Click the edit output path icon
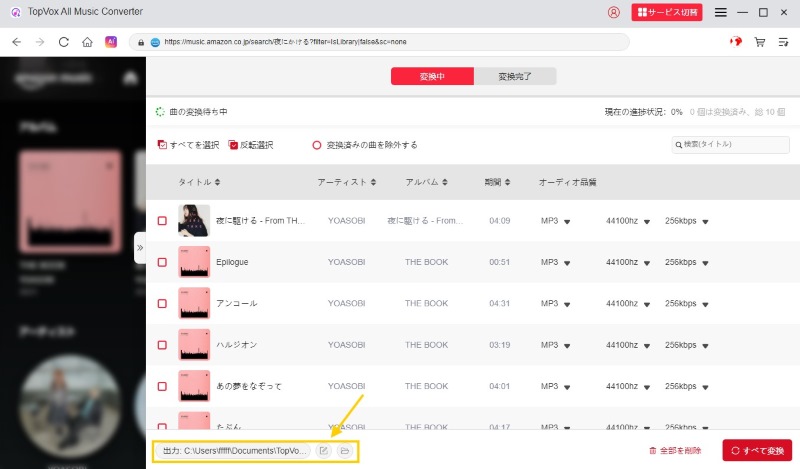800x469 pixels. [x=323, y=451]
